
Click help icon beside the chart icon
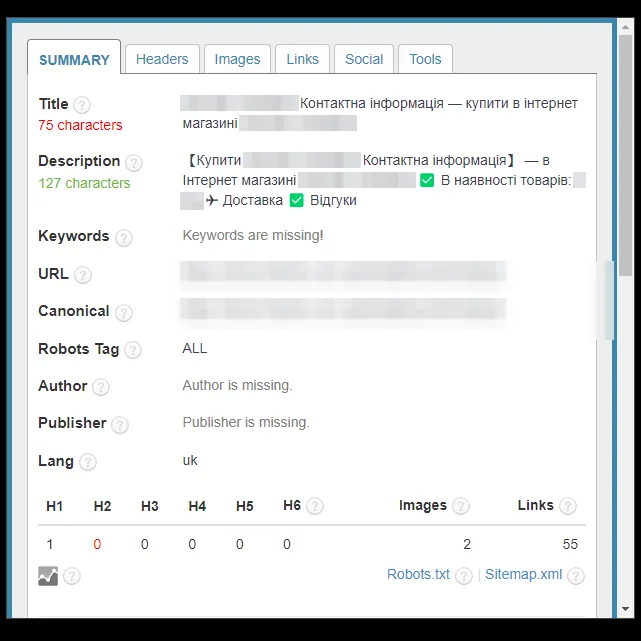[x=72, y=576]
